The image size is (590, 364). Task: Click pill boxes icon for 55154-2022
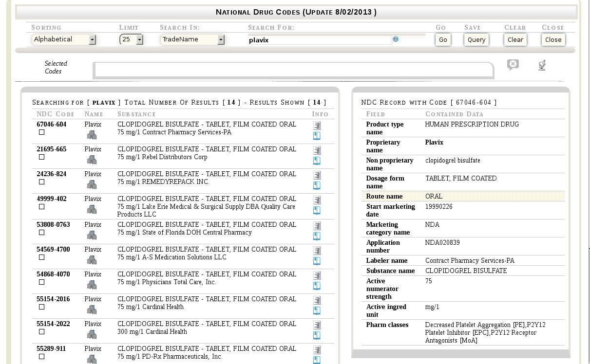[92, 334]
